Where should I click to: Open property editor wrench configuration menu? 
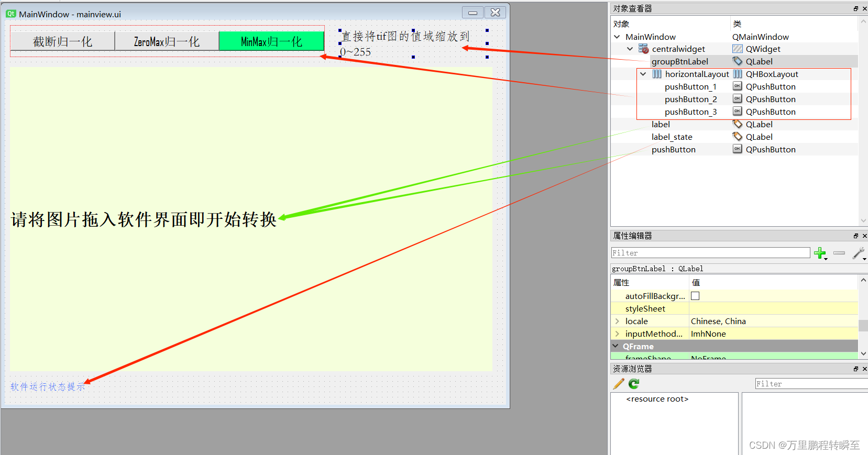pyautogui.click(x=859, y=253)
